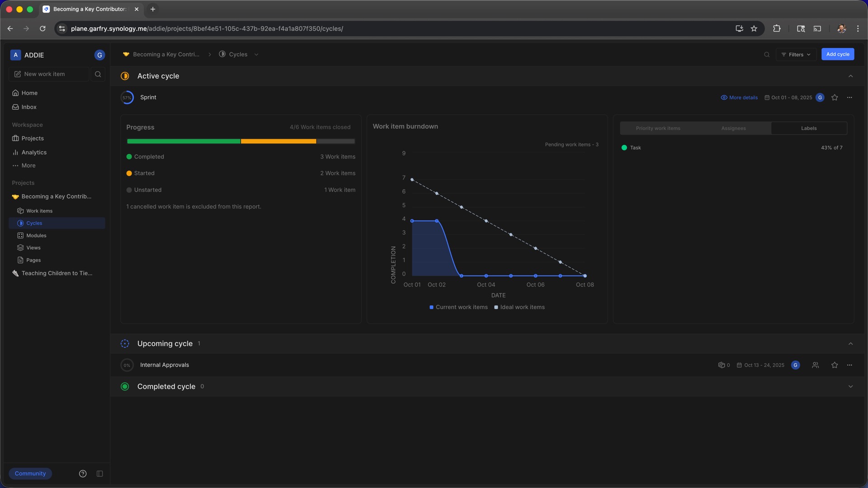Click the orange Started progress segment
Screen dimensions: 868x488
tap(278, 141)
